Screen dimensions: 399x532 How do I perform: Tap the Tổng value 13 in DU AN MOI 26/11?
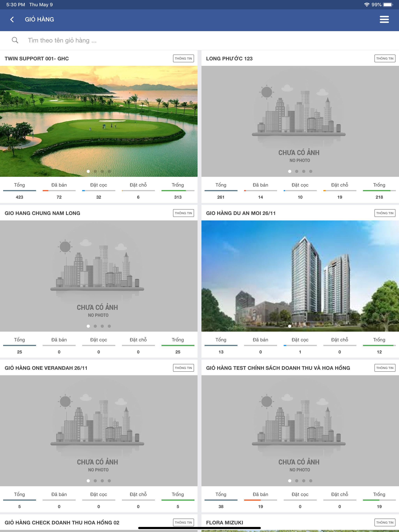pos(221,352)
